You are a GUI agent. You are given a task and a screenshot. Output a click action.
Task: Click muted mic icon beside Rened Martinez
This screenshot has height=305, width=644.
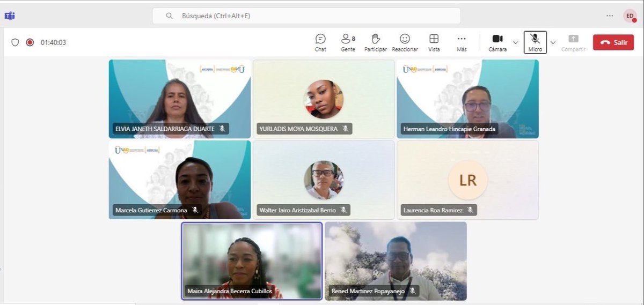[412, 291]
